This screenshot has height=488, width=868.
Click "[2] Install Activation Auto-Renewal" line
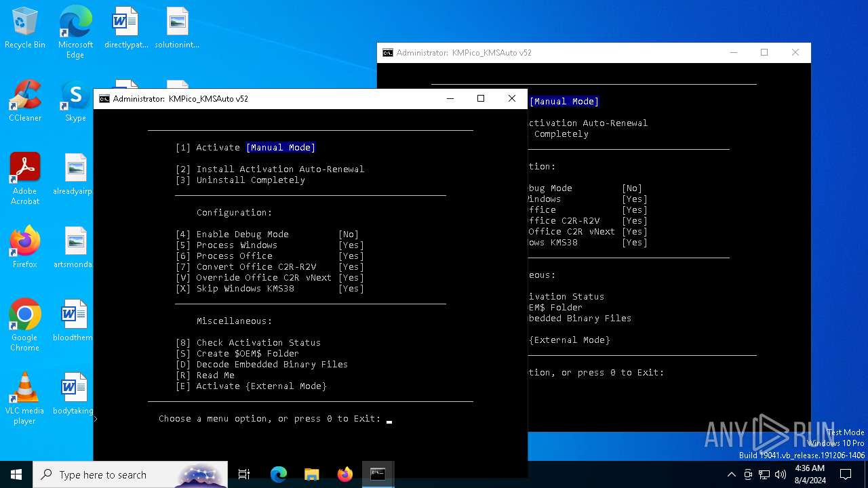click(270, 169)
